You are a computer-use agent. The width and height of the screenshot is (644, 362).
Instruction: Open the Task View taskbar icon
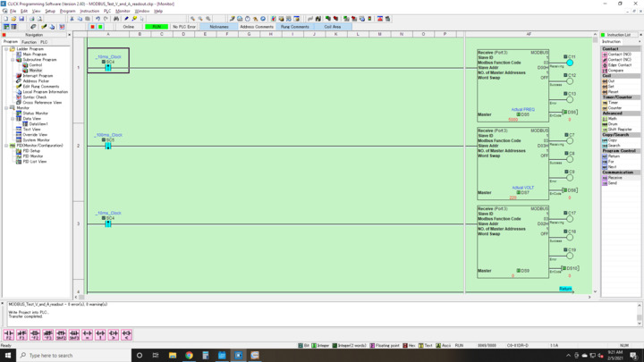tap(156, 355)
